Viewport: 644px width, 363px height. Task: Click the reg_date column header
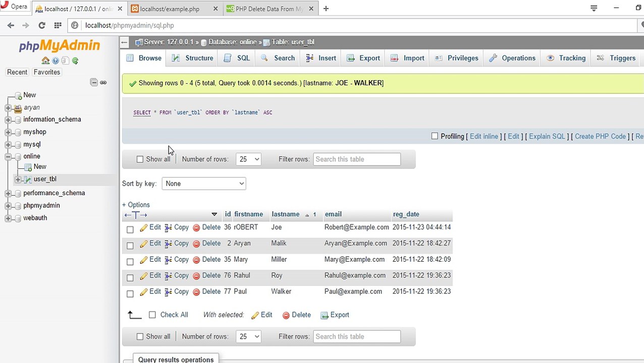coord(406,214)
